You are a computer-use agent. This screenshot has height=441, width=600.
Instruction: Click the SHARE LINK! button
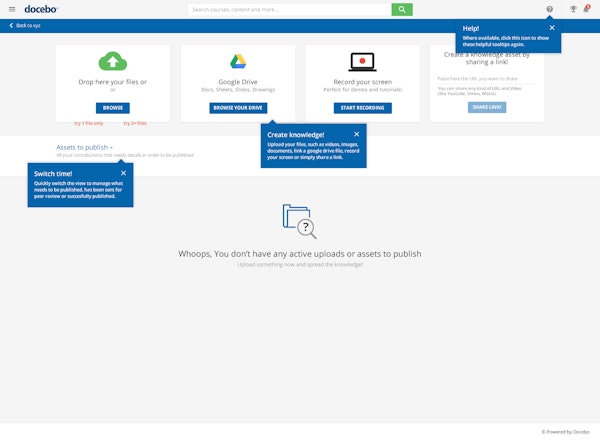tap(486, 107)
